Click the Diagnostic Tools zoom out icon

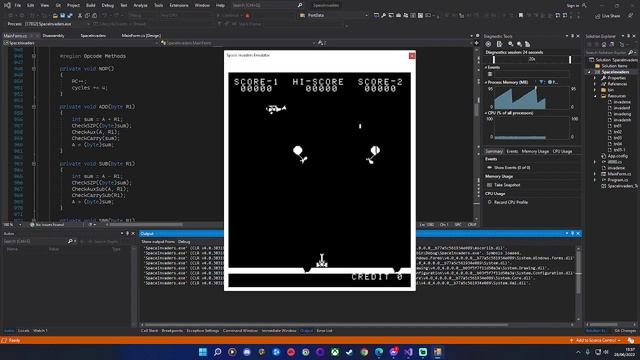click(x=519, y=44)
